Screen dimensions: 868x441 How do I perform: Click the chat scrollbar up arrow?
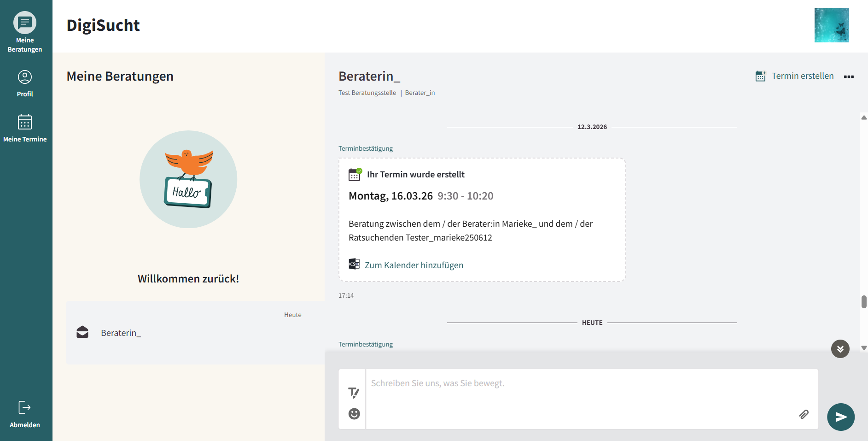click(x=864, y=118)
